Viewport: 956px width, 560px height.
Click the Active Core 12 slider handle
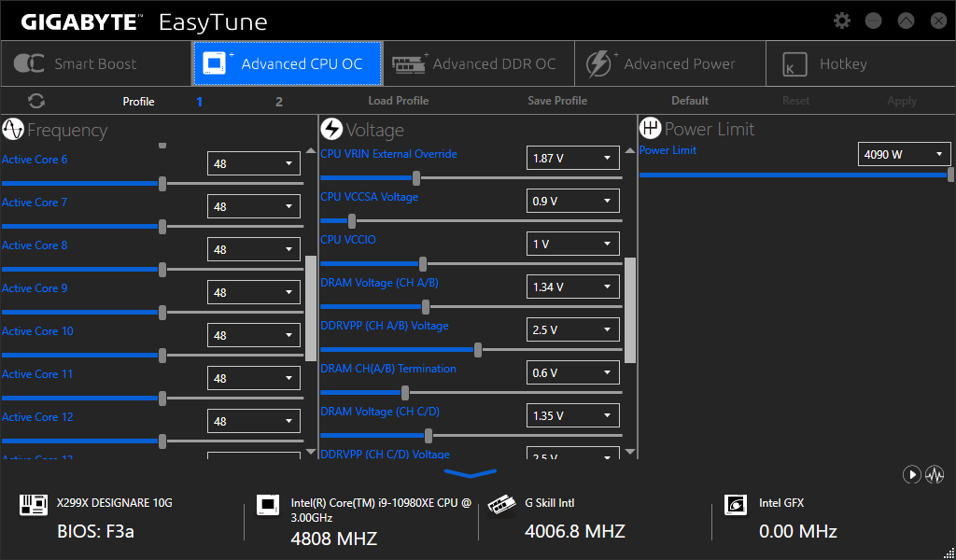click(x=162, y=441)
